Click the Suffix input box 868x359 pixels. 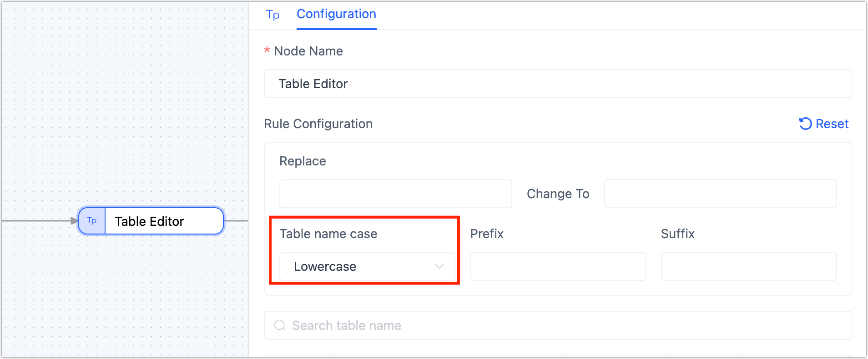coord(748,266)
